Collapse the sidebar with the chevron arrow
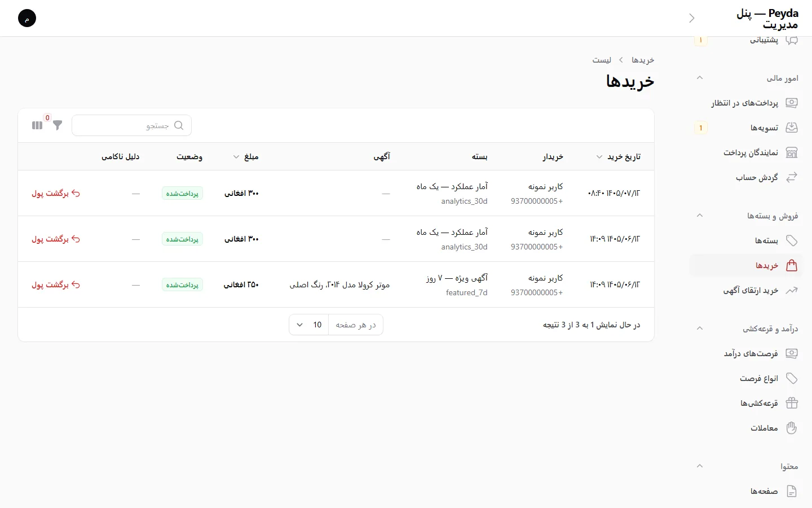The width and height of the screenshot is (812, 508). [x=692, y=18]
